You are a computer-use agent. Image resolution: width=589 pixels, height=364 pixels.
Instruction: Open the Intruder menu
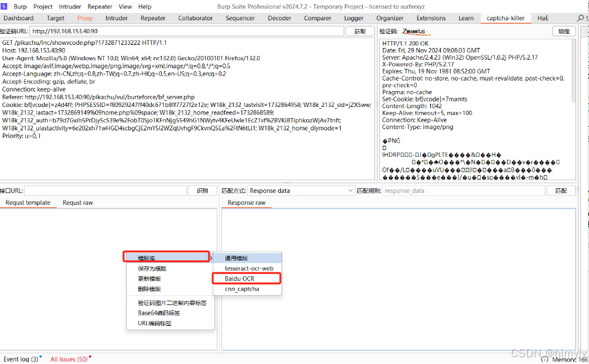click(x=70, y=7)
